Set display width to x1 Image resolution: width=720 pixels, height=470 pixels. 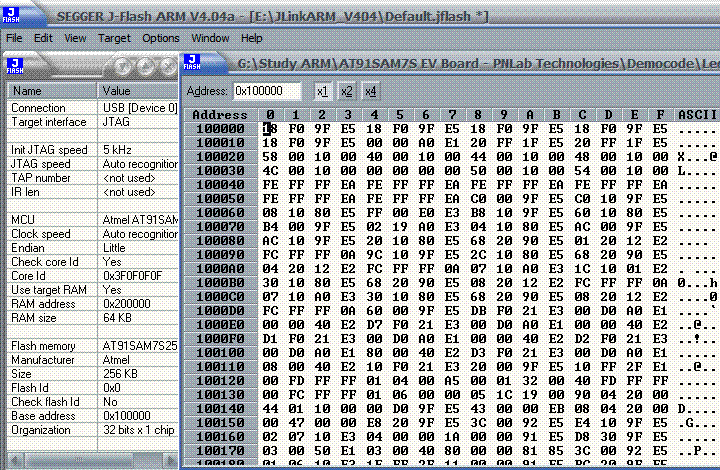pyautogui.click(x=322, y=91)
